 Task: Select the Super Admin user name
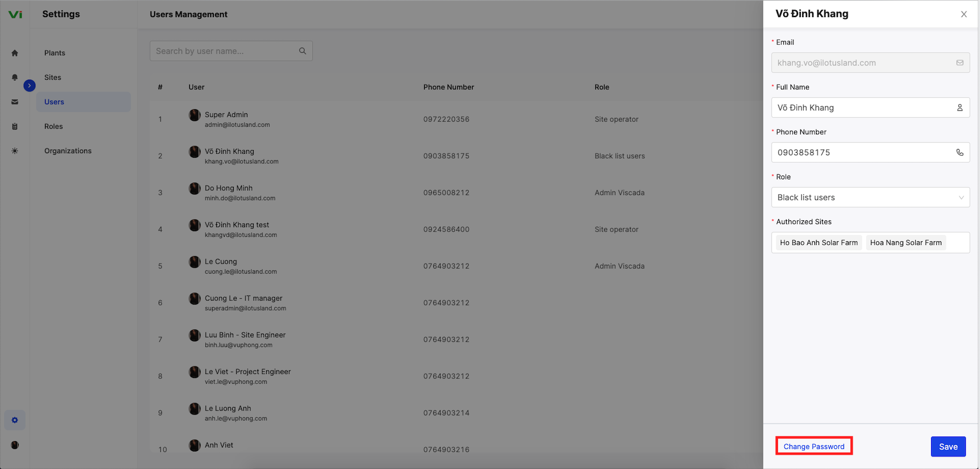coord(226,114)
